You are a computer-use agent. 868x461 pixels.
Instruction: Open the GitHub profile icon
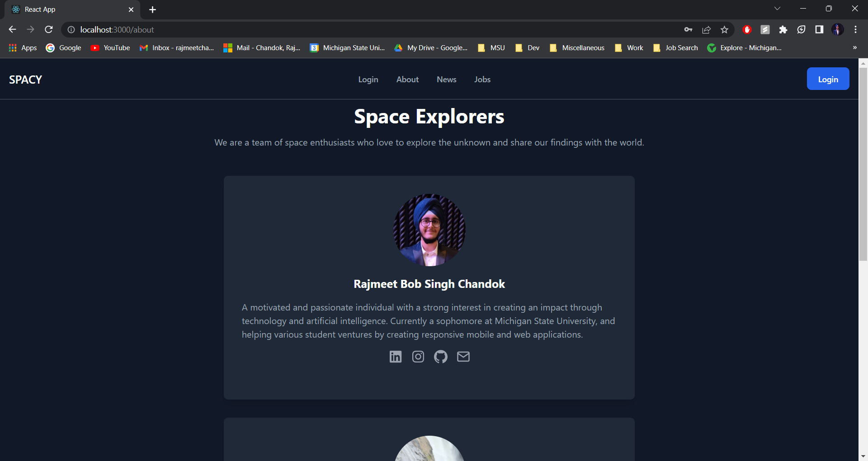click(441, 357)
